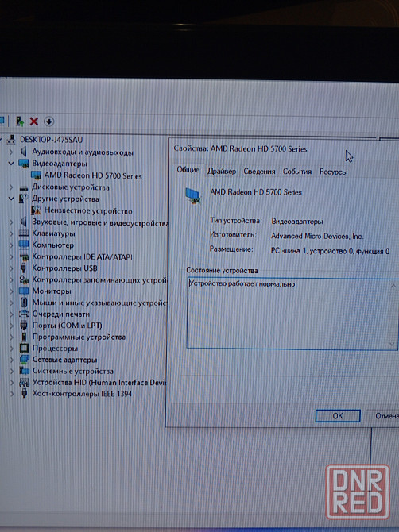Expand the Процессоры node
This screenshot has width=399, height=532.
pos(12,349)
